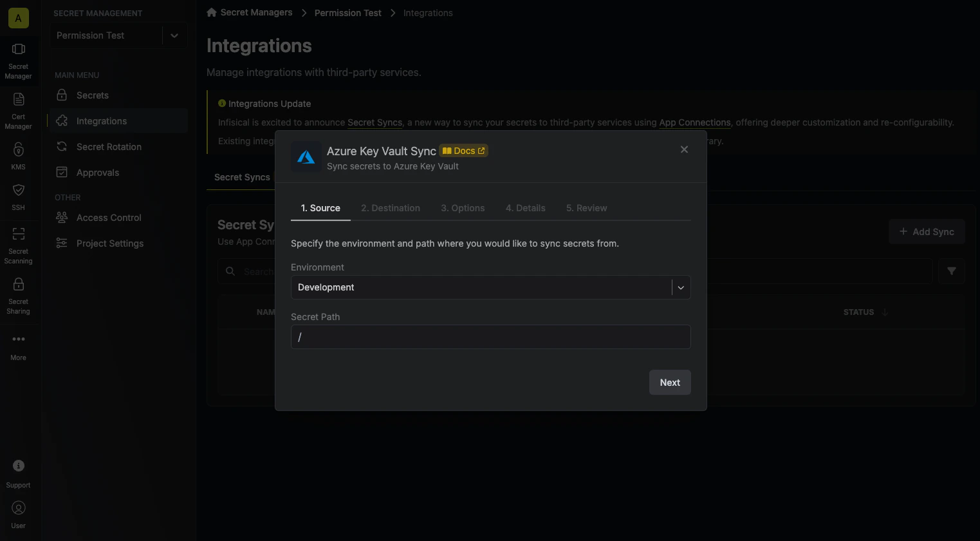Select the 2. Destination step tab
The image size is (980, 541).
pos(391,208)
